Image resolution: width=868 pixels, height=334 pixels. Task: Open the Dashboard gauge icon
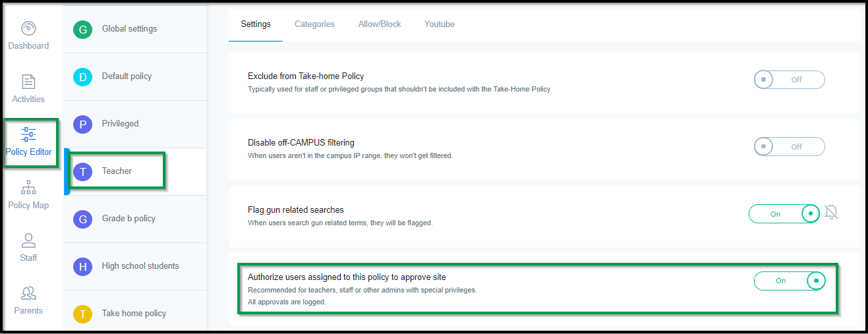(x=28, y=28)
